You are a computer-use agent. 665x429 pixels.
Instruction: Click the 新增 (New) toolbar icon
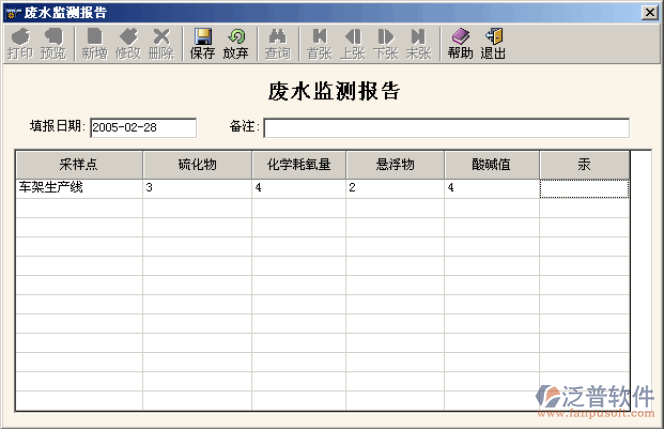point(95,44)
